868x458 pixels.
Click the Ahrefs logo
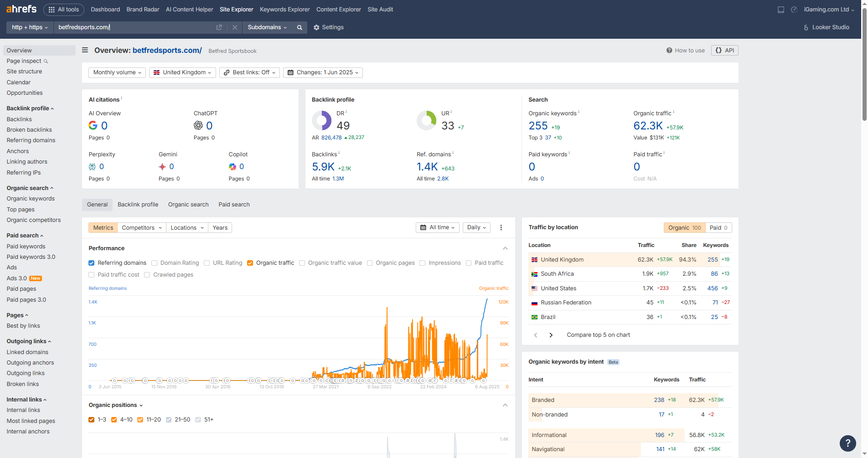pyautogui.click(x=21, y=9)
